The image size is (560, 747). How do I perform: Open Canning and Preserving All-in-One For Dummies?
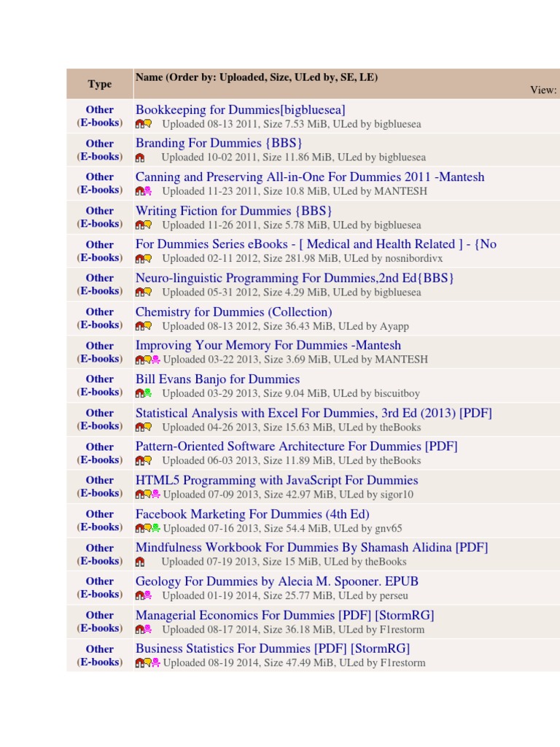[310, 177]
